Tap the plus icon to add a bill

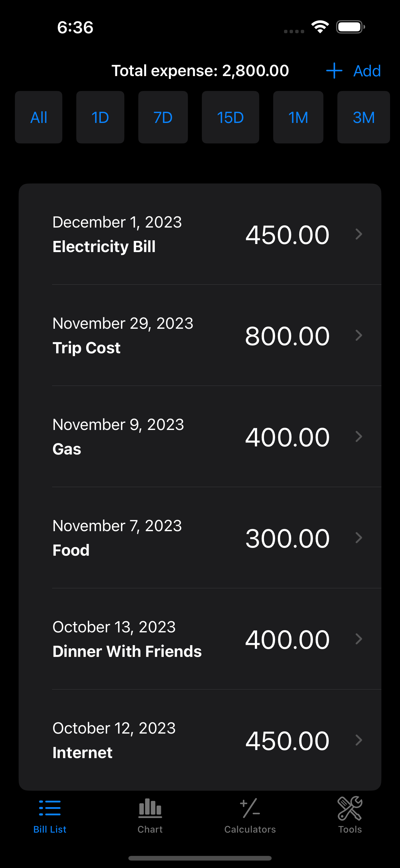click(x=334, y=71)
